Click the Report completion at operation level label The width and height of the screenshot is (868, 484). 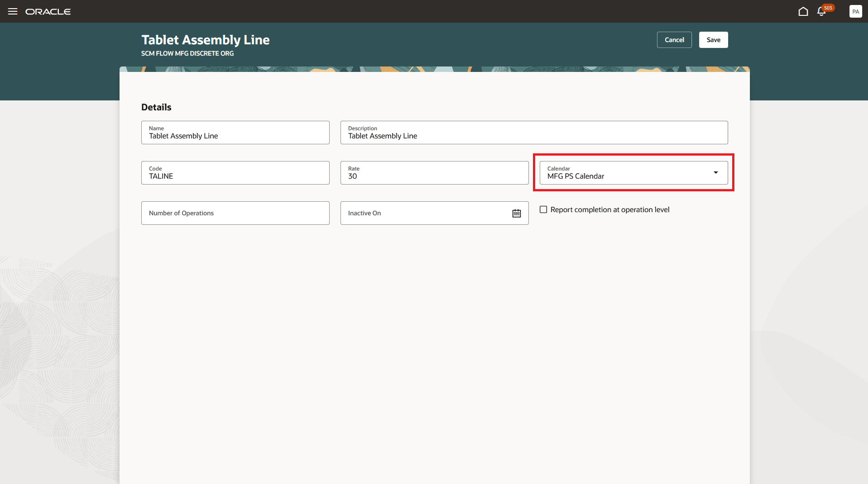609,210
